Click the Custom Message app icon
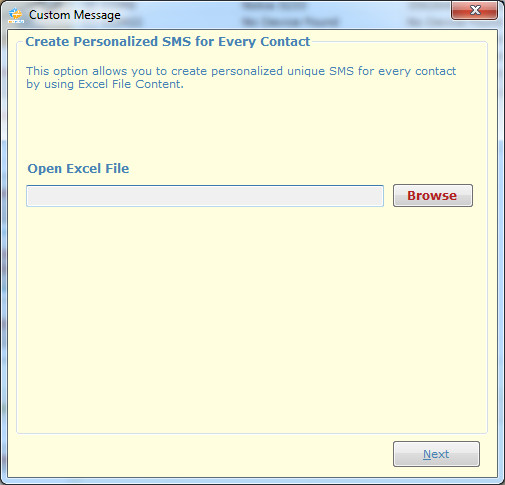This screenshot has width=505, height=485. [x=16, y=15]
